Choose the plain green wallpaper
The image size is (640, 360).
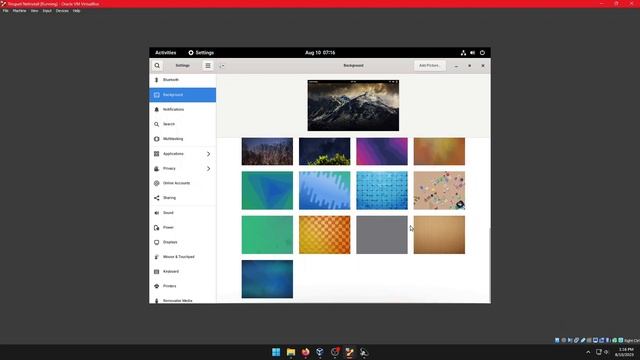click(267, 235)
